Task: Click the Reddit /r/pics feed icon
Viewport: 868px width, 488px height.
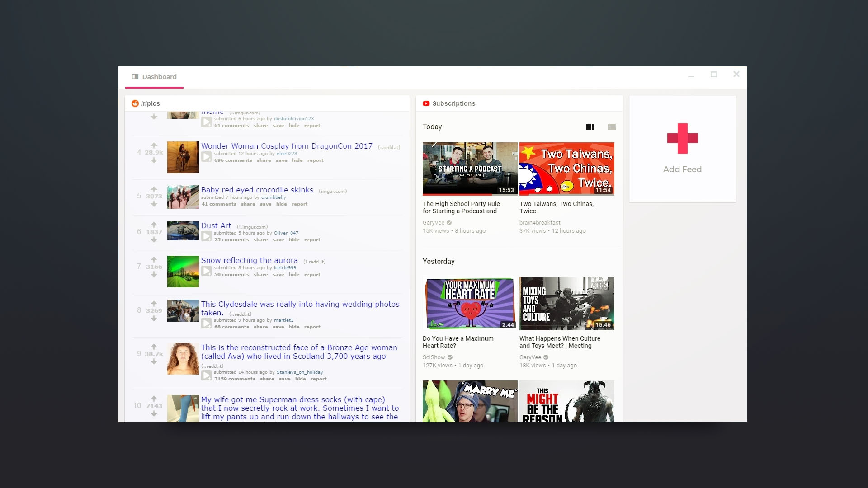Action: (x=135, y=103)
